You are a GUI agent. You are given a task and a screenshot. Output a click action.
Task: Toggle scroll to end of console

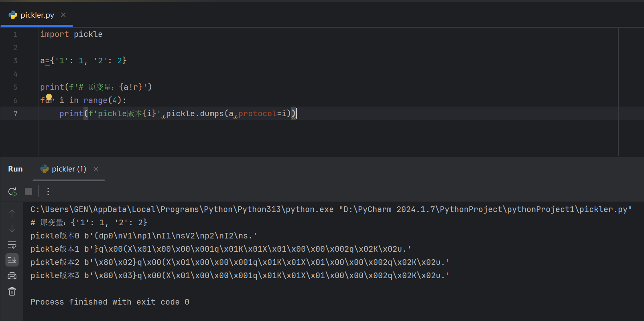tap(12, 260)
